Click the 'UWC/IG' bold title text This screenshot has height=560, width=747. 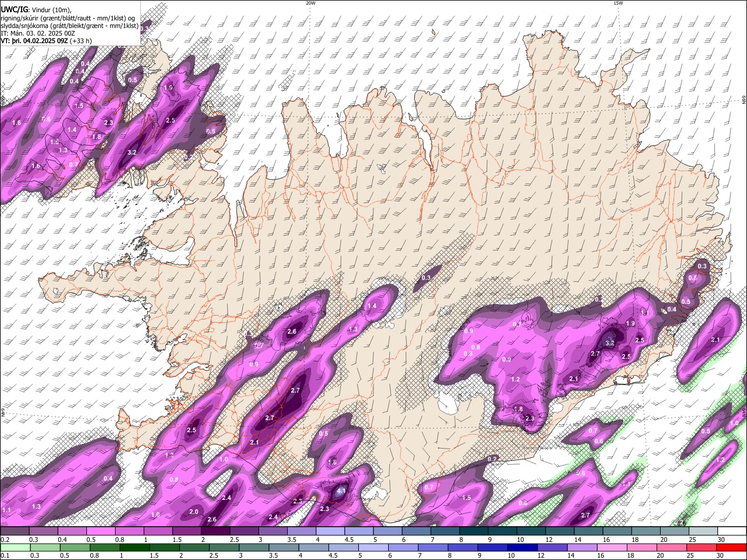(x=14, y=10)
